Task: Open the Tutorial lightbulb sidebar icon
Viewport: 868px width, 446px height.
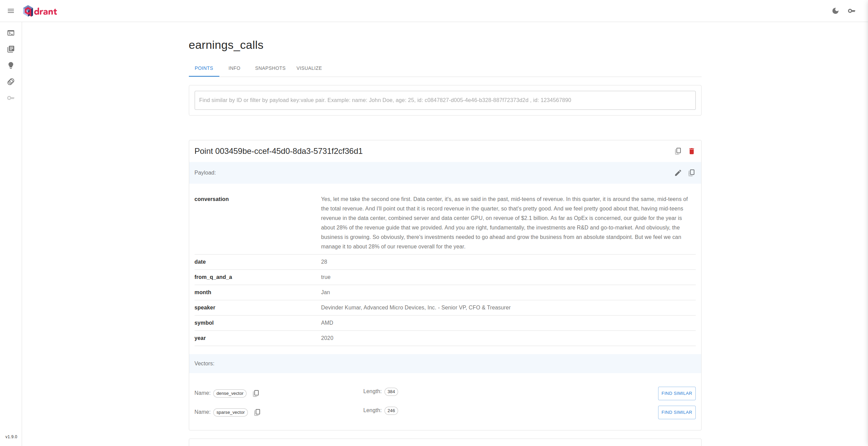Action: [11, 65]
